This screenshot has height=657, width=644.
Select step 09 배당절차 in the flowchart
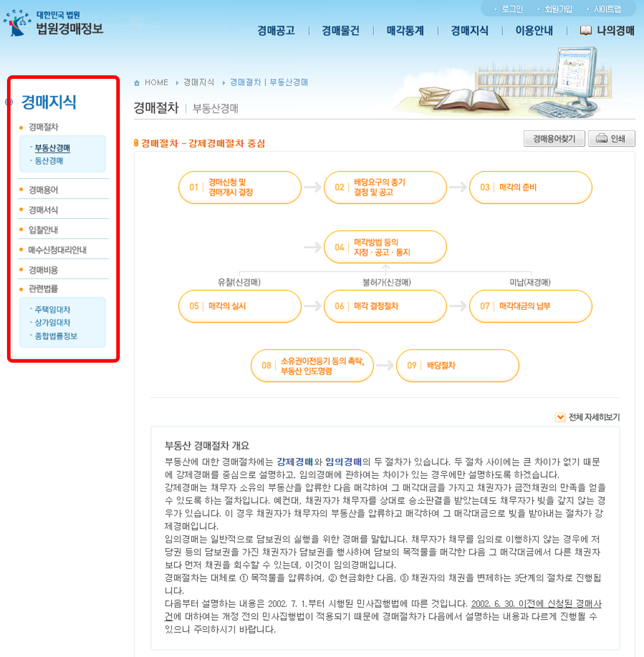point(458,366)
